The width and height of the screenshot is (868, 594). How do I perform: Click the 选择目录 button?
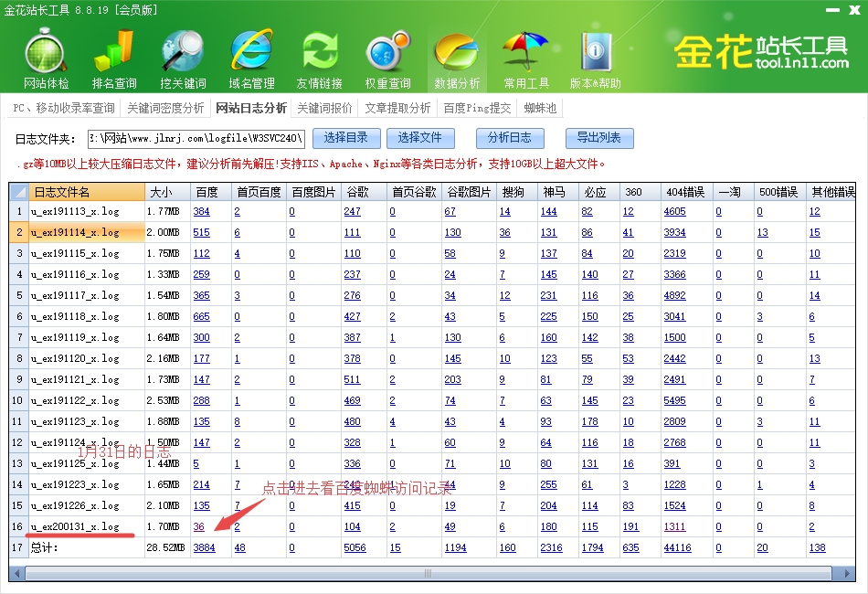pos(345,138)
